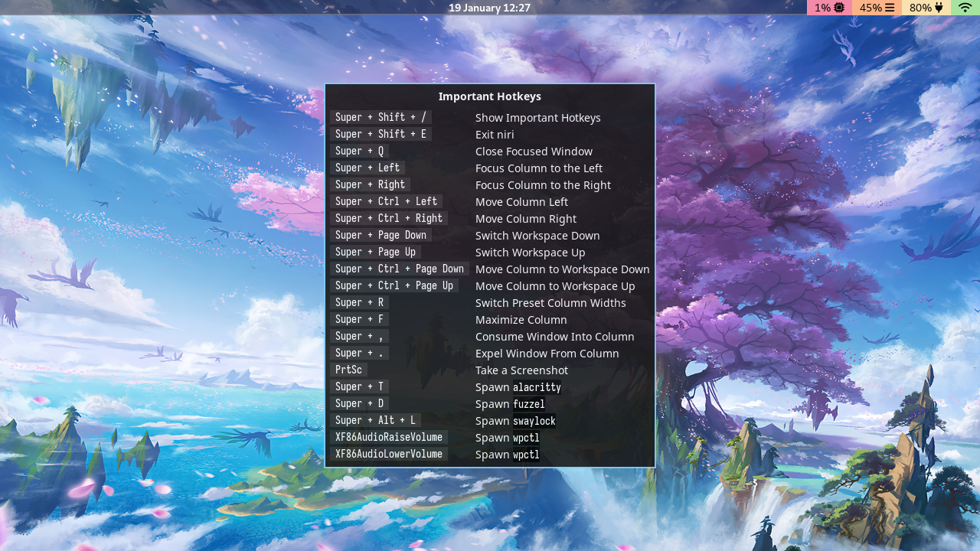Screen dimensions: 980x551
Task: Click the Focus Column to the Left text
Action: (x=539, y=168)
